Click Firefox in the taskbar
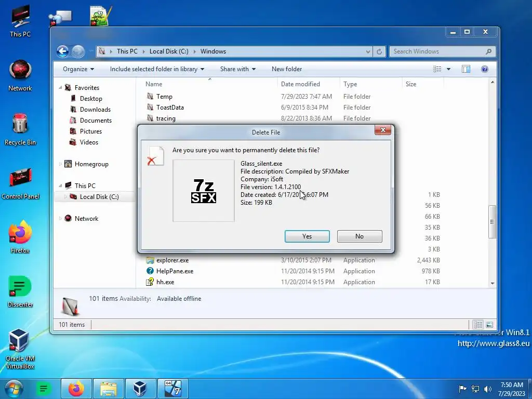532x399 pixels. tap(76, 389)
